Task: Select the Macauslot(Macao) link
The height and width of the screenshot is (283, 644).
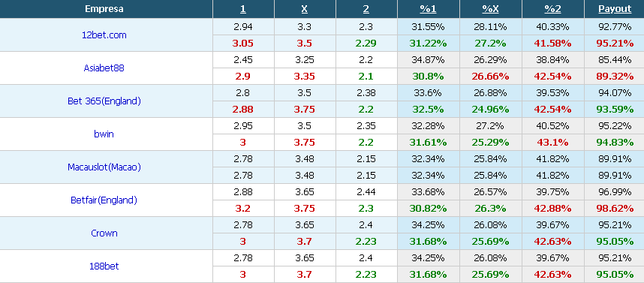Action: (104, 167)
